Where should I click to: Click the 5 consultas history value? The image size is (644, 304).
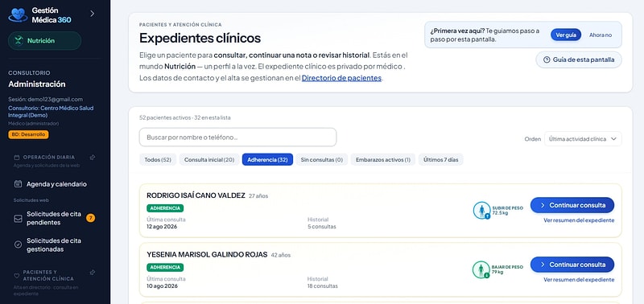(321, 227)
